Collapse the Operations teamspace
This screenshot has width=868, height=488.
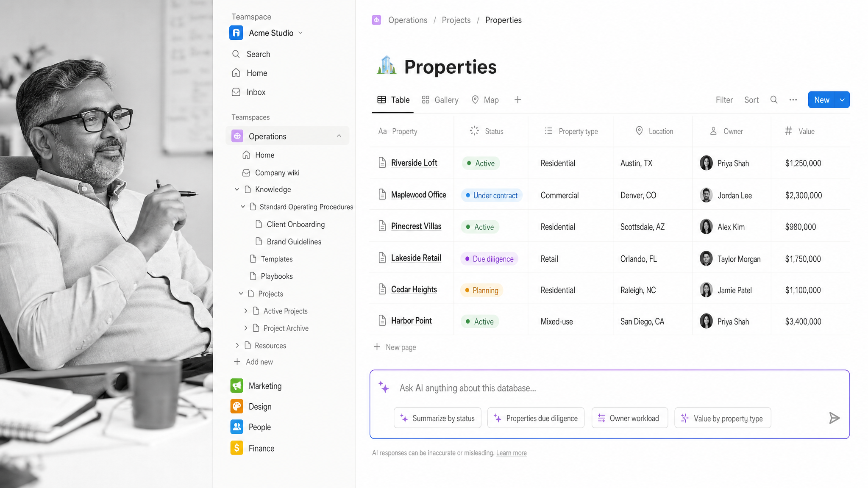pyautogui.click(x=339, y=136)
